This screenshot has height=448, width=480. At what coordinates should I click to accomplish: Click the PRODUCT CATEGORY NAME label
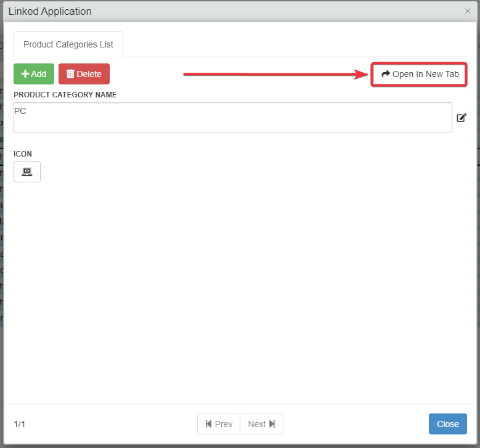pyautogui.click(x=65, y=95)
